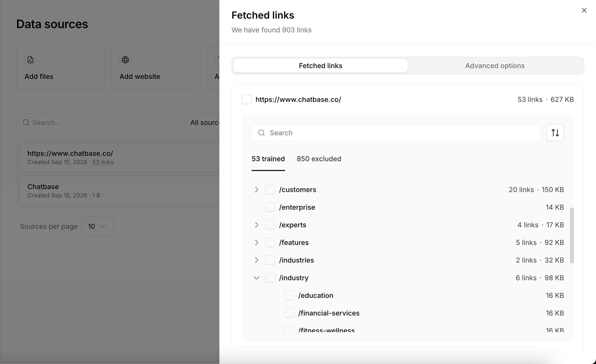Image resolution: width=596 pixels, height=364 pixels.
Task: Check the /education checkbox
Action: (x=289, y=295)
